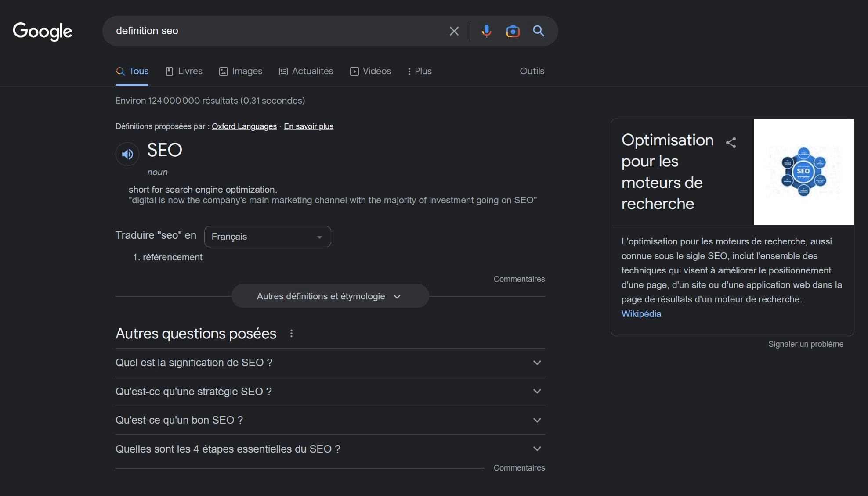
Task: Open the Français translation language dropdown
Action: tap(267, 237)
